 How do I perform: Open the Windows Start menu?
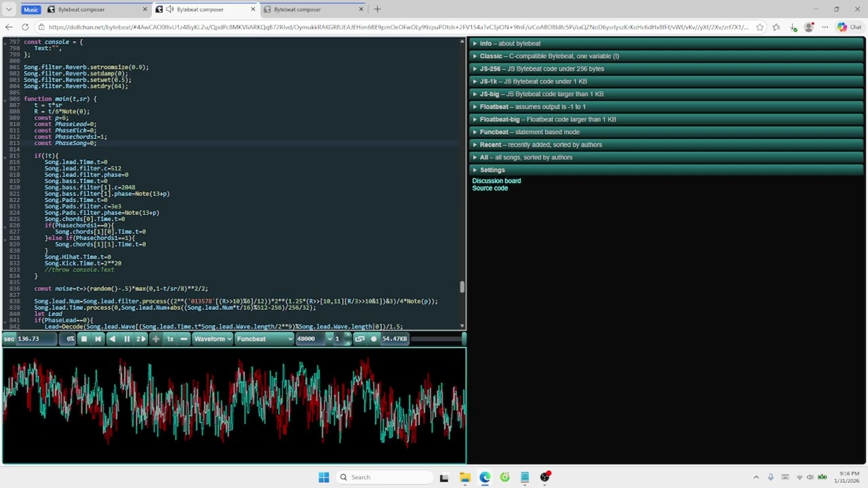pos(323,477)
